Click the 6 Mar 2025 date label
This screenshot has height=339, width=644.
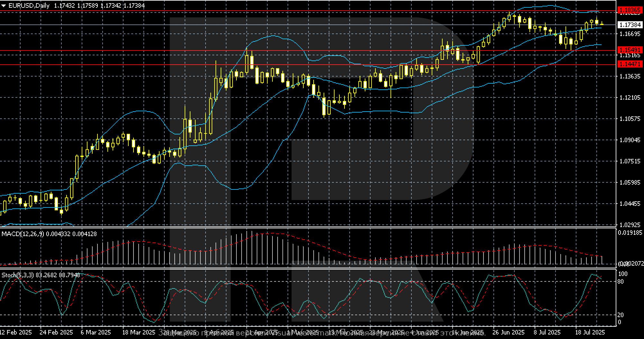96,332
